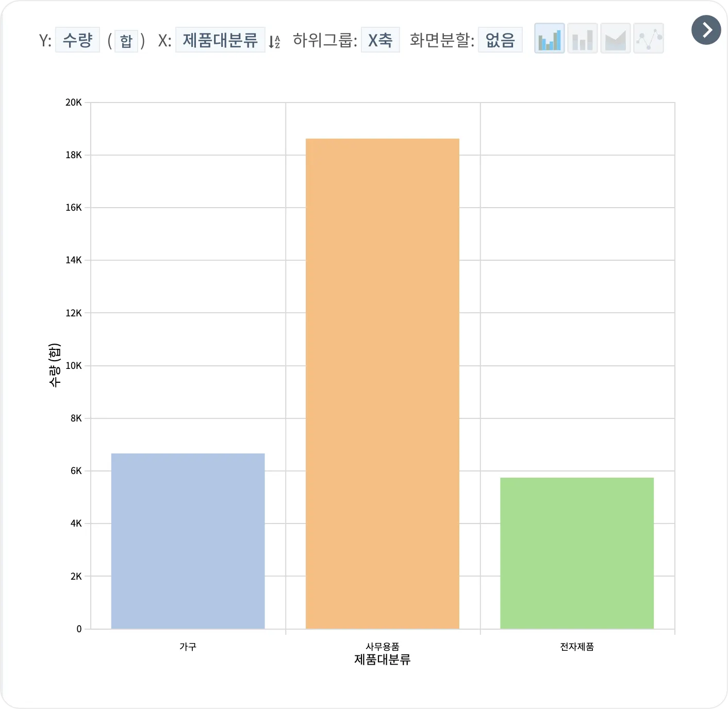Click the orange 사무용품 bar
The image size is (728, 709).
pos(383,384)
